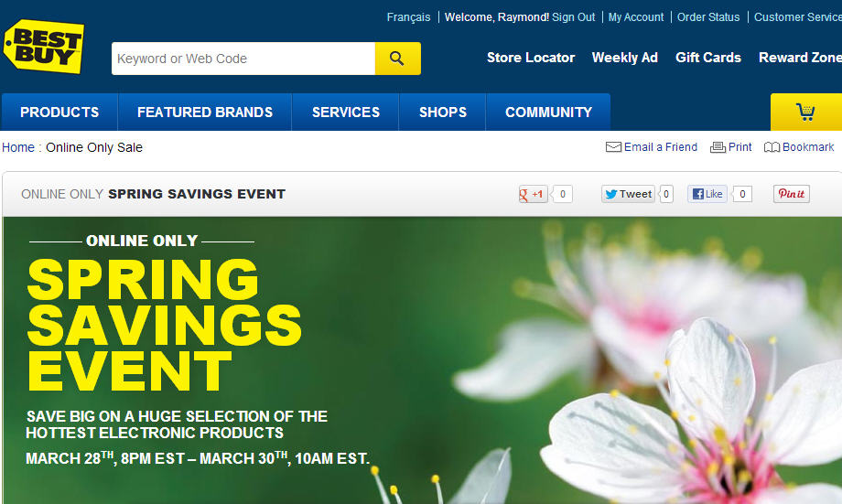Open the COMMUNITY menu
The width and height of the screenshot is (842, 504).
coord(548,112)
